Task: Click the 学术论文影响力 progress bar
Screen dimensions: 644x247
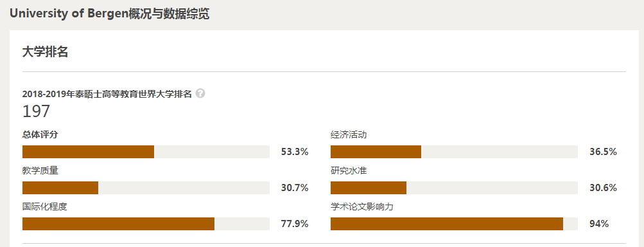Action: coord(454,224)
